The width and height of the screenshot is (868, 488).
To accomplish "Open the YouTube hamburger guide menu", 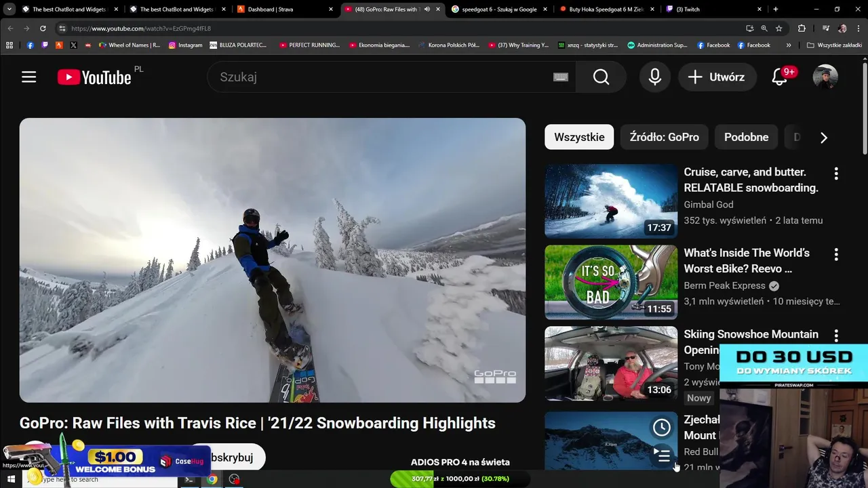I will coord(28,77).
